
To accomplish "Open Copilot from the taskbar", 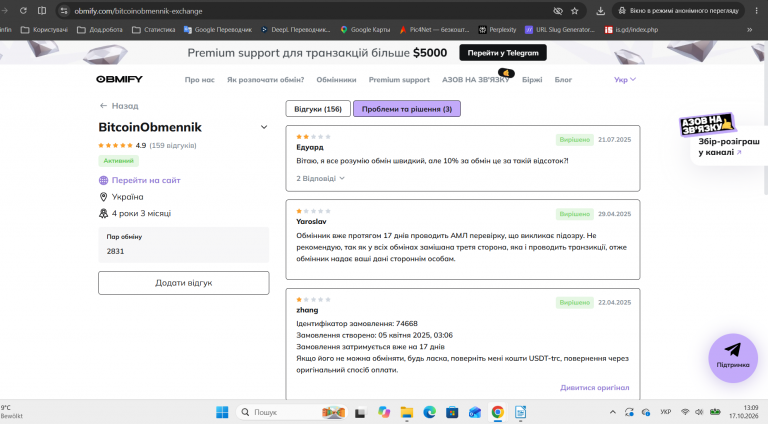I will coord(384,412).
